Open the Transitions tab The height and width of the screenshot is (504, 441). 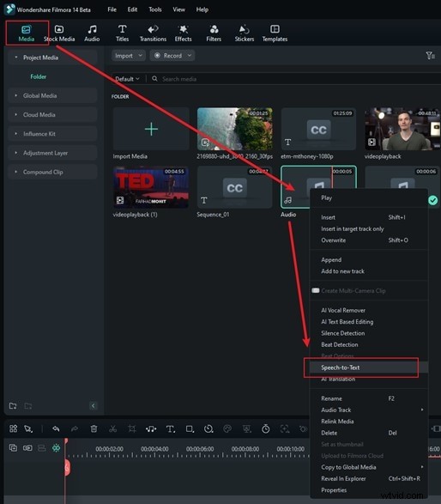pyautogui.click(x=153, y=33)
